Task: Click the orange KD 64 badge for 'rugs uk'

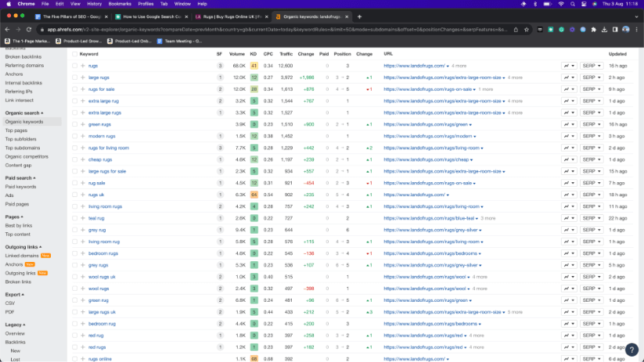Action: coord(254,195)
